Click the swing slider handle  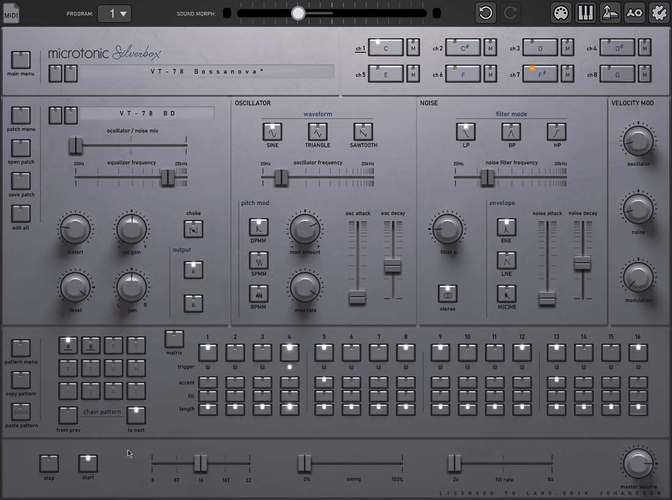(x=304, y=463)
